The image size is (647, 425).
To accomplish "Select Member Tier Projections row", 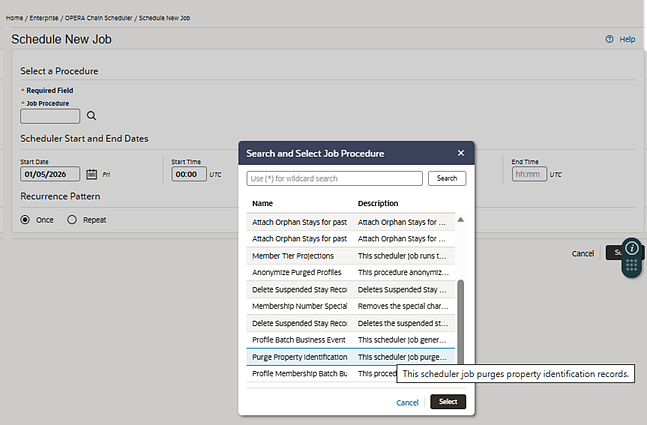I will click(x=351, y=256).
